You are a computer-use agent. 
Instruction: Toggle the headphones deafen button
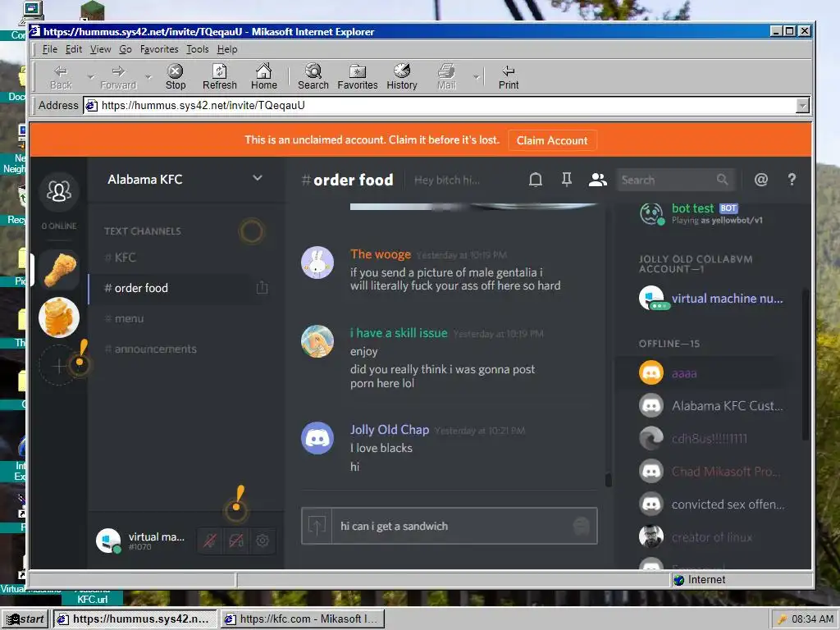tap(235, 541)
